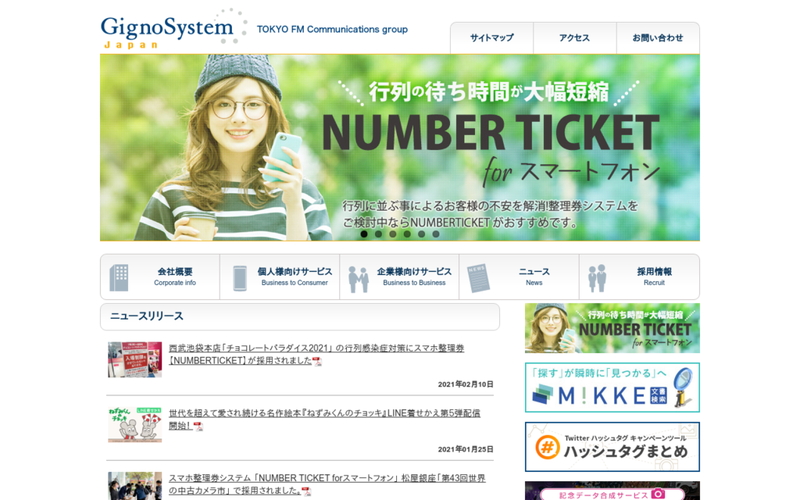Select the first carousel dot
The width and height of the screenshot is (800, 500).
[x=364, y=234]
